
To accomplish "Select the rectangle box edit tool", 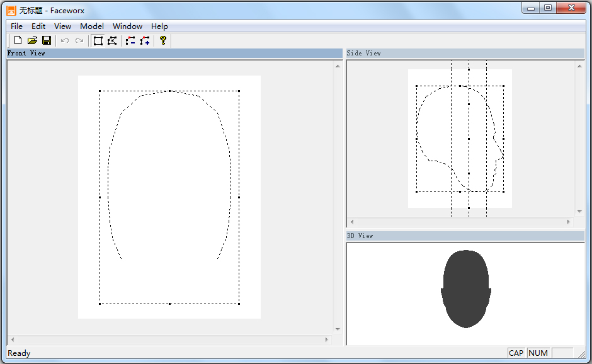I will tap(98, 40).
